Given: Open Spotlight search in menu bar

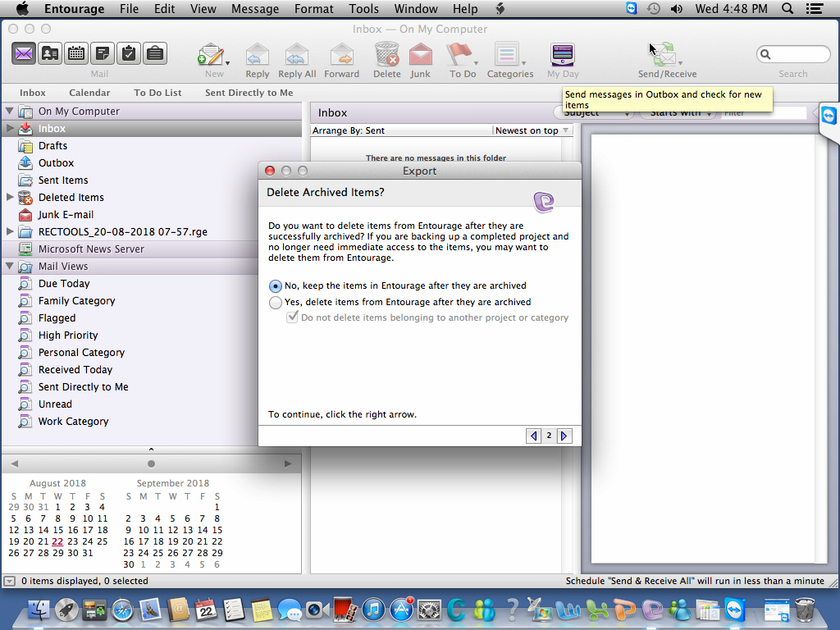Looking at the screenshot, I should click(x=787, y=8).
